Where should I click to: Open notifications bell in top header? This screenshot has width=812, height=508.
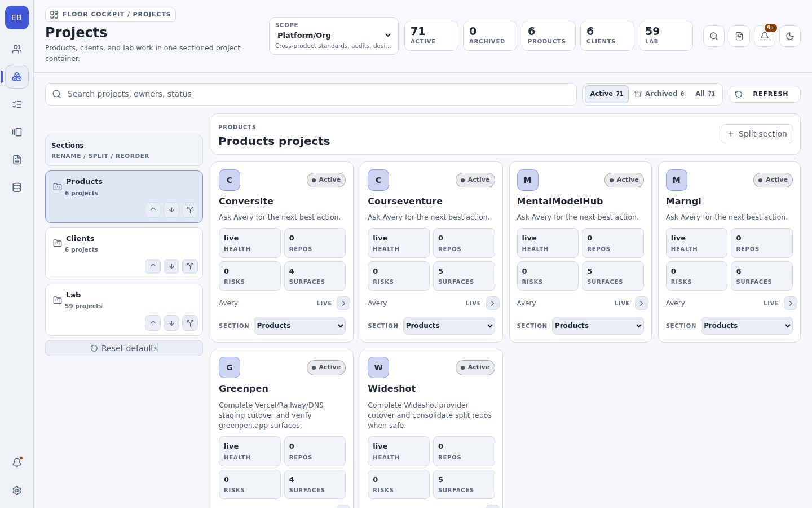(764, 36)
